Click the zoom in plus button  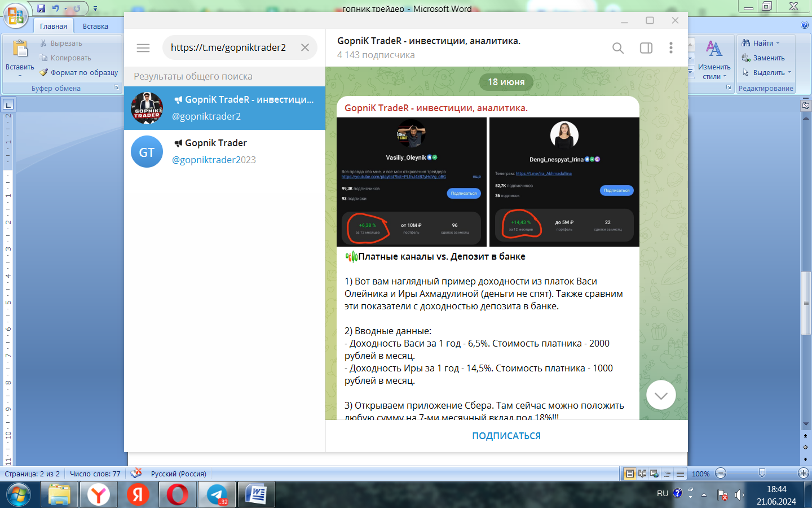(804, 474)
